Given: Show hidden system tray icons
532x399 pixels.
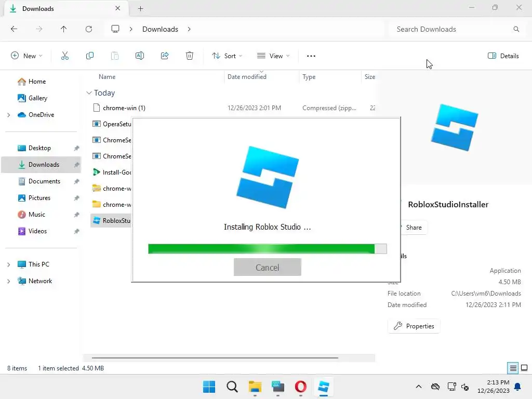Looking at the screenshot, I should tap(419, 387).
